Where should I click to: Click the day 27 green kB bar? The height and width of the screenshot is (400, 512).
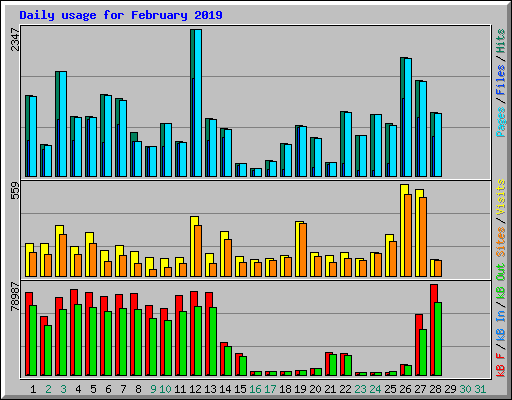click(x=423, y=353)
